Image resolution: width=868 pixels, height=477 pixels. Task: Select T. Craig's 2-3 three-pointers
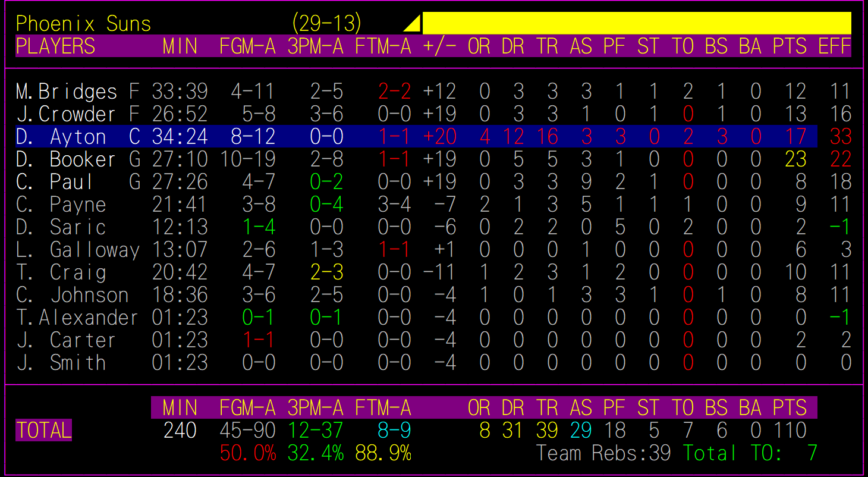coord(327,272)
